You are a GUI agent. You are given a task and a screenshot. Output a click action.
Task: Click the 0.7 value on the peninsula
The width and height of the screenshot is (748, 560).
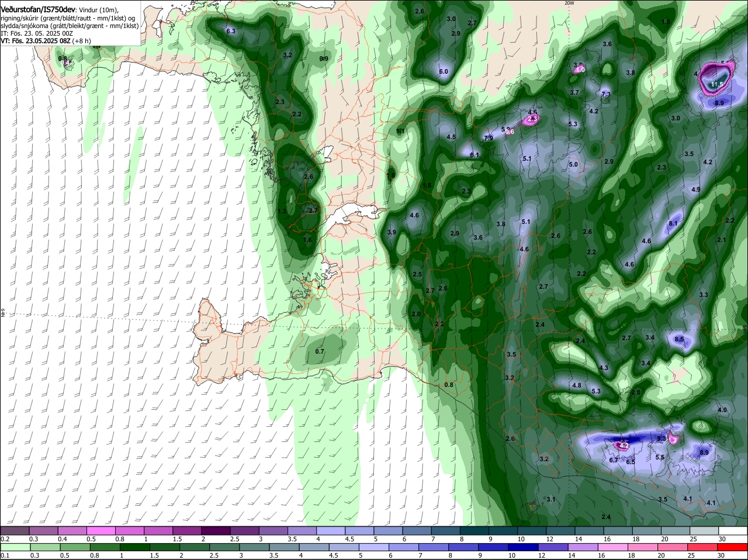(320, 351)
